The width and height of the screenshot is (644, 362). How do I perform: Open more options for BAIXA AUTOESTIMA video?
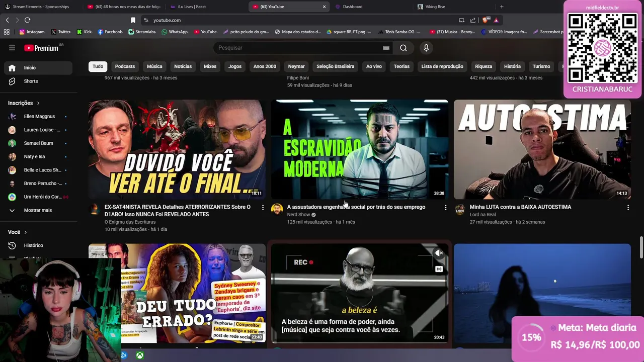point(628,207)
